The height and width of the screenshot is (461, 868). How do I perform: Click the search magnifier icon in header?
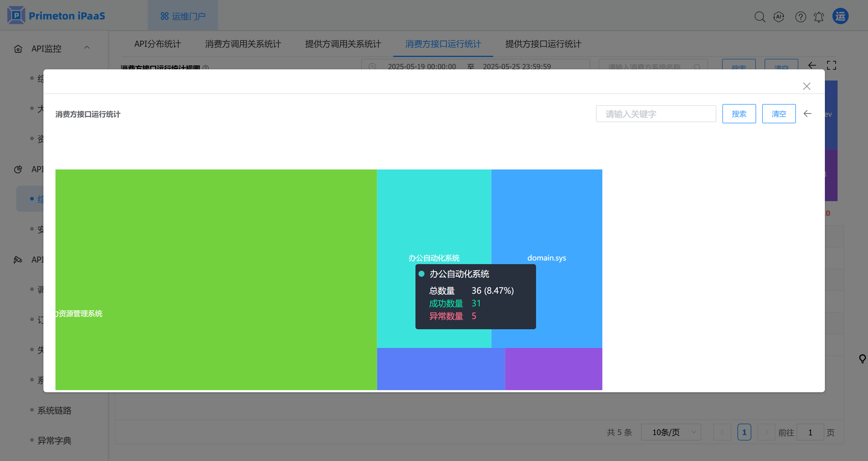(759, 17)
